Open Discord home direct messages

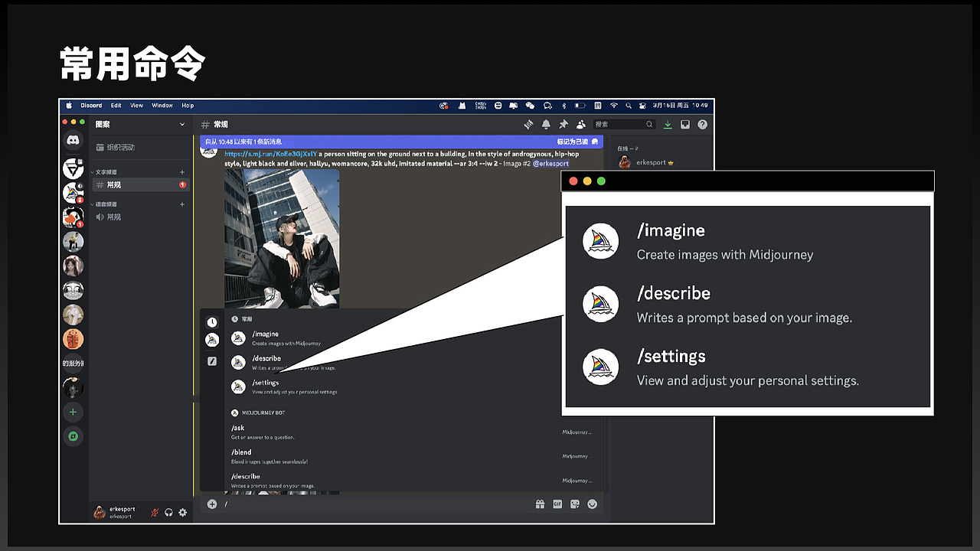73,141
